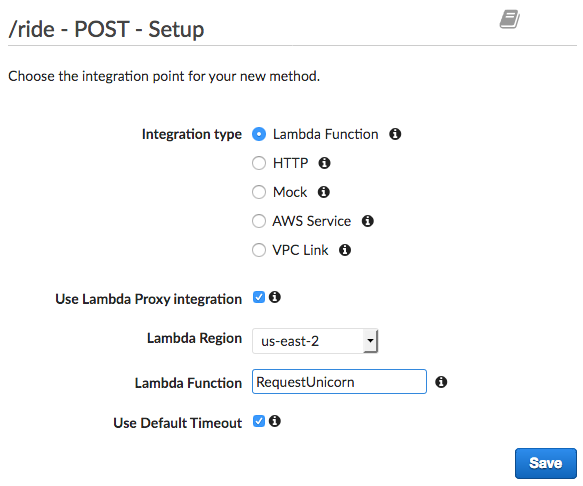583x486 pixels.
Task: Uncheck Use Default Timeout checkbox
Action: (x=259, y=421)
